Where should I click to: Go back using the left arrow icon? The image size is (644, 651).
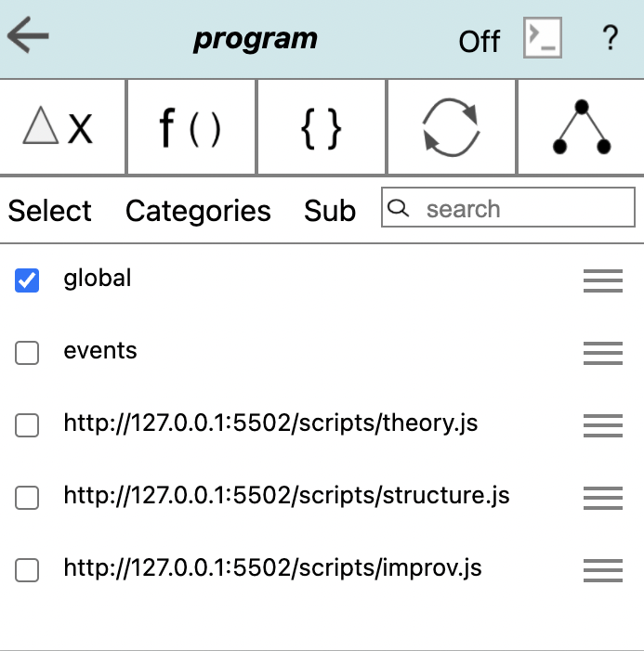[x=28, y=35]
